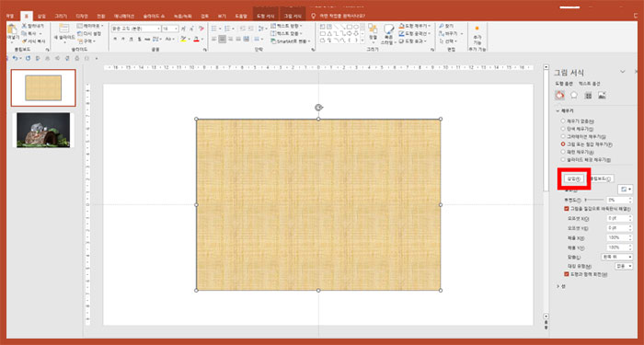Open the Slide Show (슬라이드 쇼) ribbon tab

point(154,16)
